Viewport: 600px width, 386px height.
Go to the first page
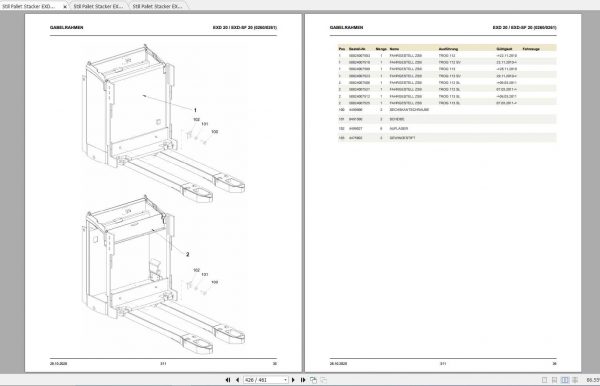(228, 380)
